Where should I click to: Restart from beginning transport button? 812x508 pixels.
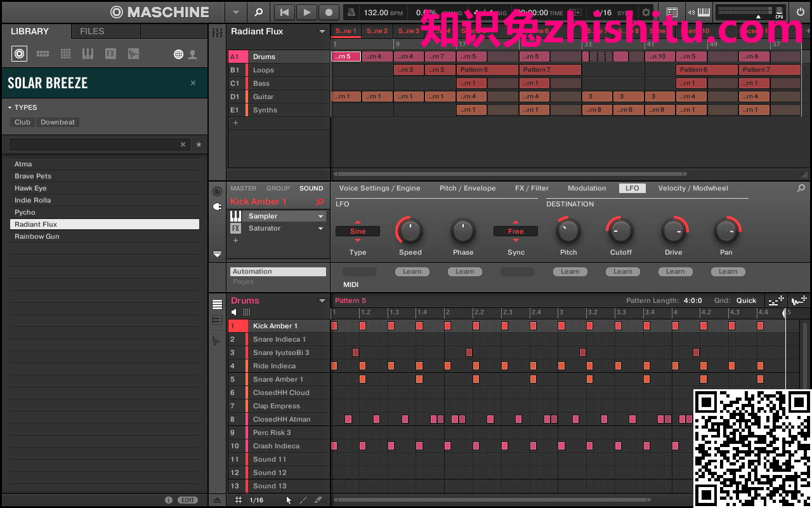[285, 12]
